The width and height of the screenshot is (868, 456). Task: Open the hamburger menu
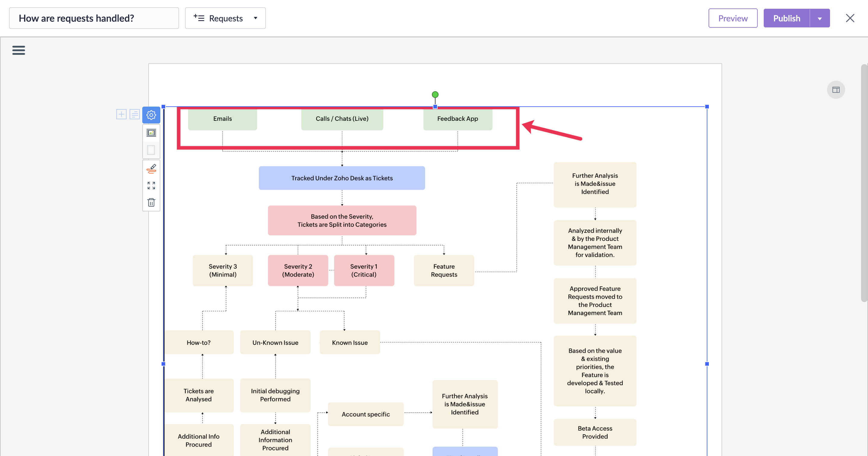18,50
